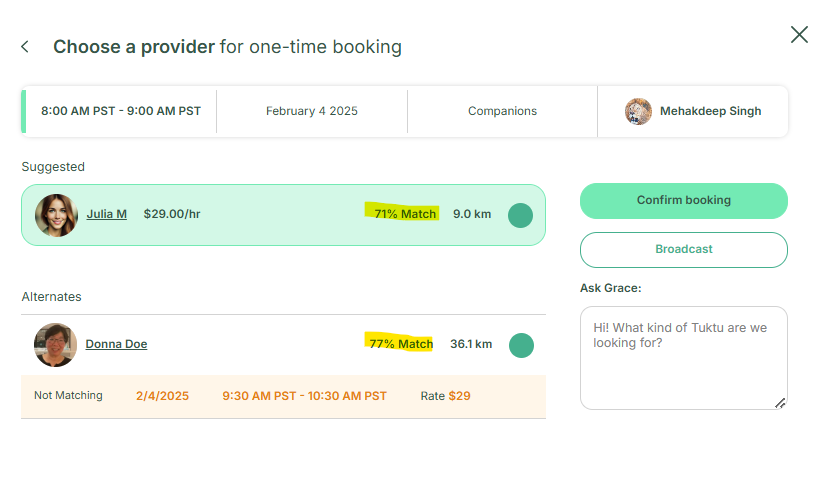Grab the Ask Grace textarea resize handle
The height and width of the screenshot is (490, 823).
point(780,402)
